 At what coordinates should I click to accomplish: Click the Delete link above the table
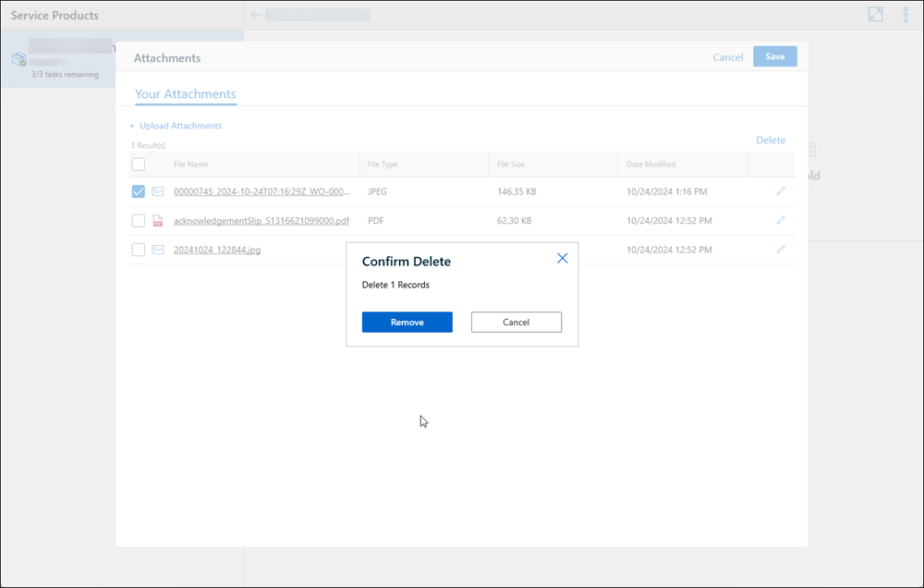[x=771, y=141]
